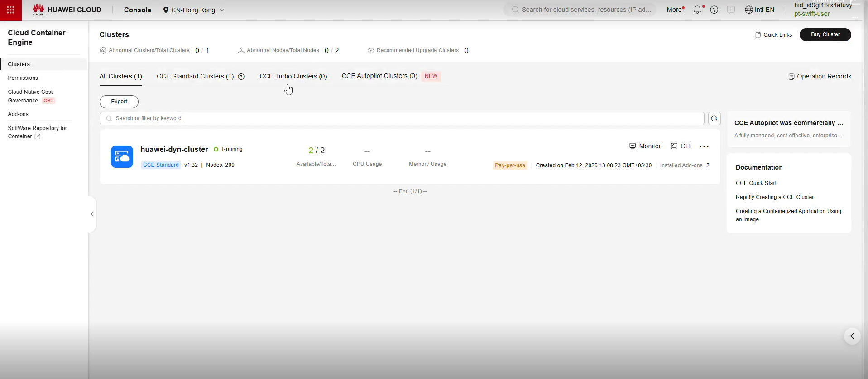Click the feedback message icon
The image size is (868, 379).
point(731,10)
